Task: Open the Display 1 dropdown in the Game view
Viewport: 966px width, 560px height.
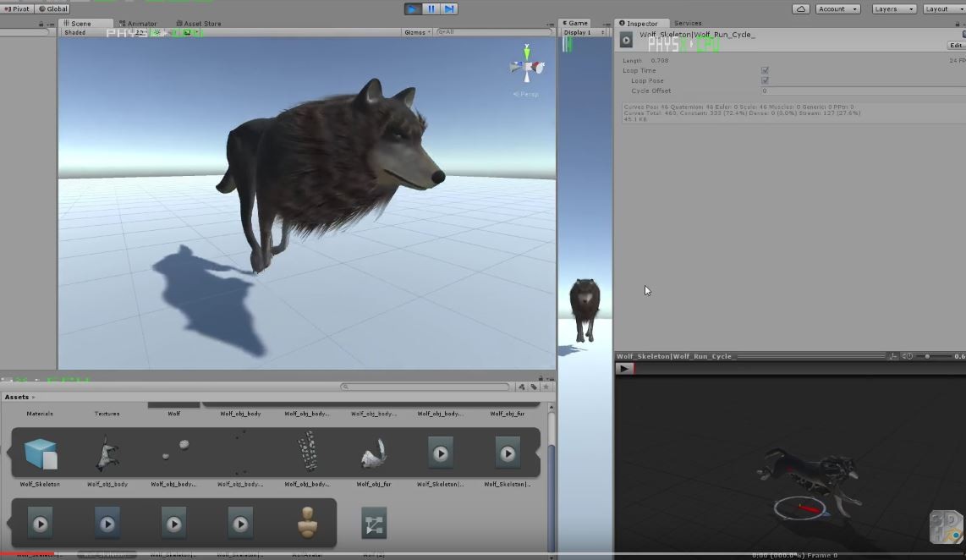Action: (579, 31)
